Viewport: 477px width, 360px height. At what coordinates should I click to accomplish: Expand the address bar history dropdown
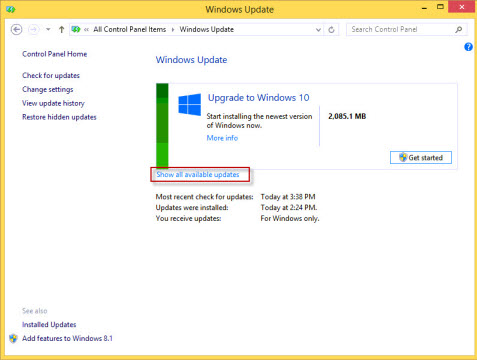click(318, 30)
